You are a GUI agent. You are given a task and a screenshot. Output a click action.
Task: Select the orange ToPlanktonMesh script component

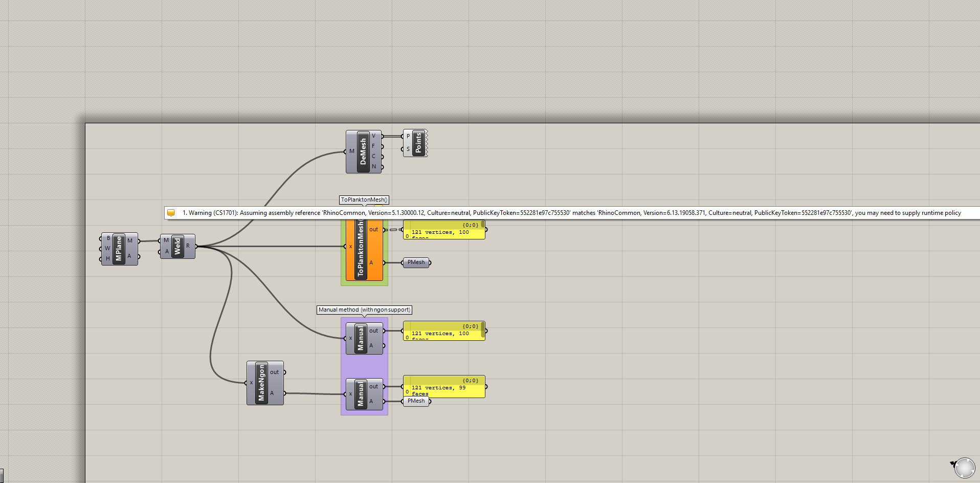[x=361, y=249]
